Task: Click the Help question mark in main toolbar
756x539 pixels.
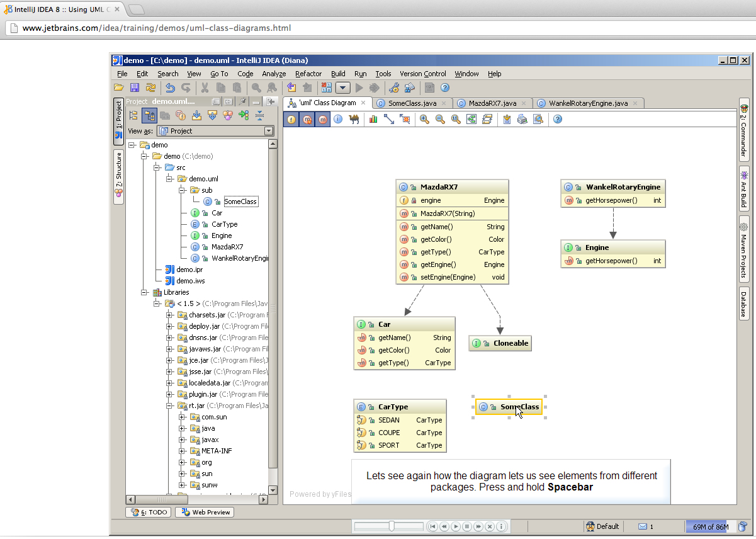Action: [445, 88]
